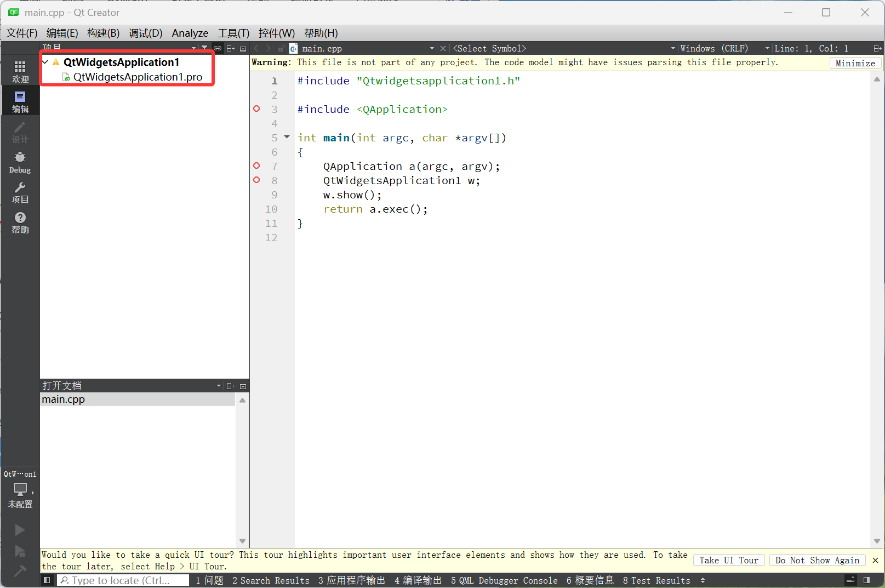
Task: Toggle the breakpoint marker on line 8
Action: coord(256,180)
